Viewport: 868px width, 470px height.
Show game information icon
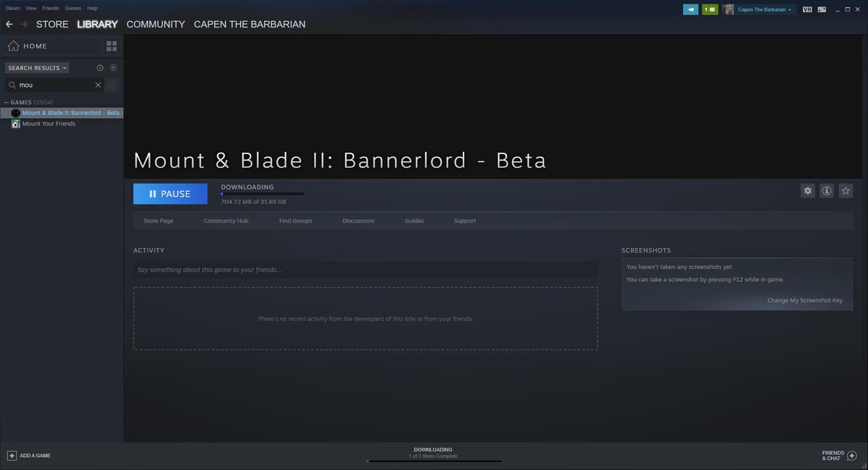827,191
